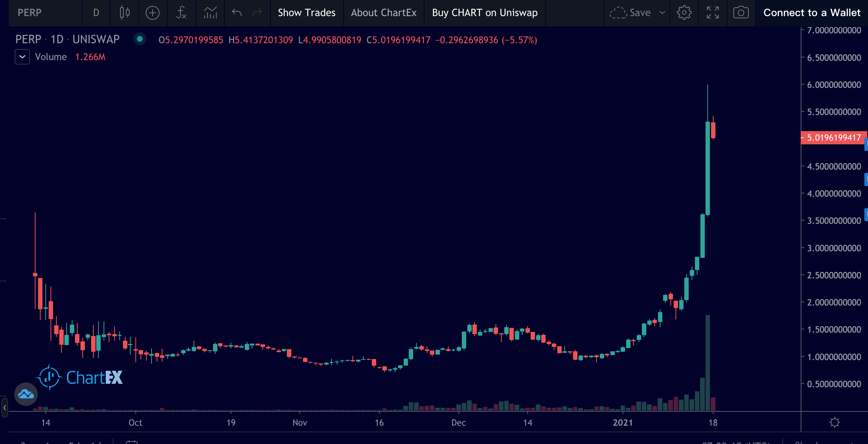Open the Save dropdown arrow

(662, 13)
